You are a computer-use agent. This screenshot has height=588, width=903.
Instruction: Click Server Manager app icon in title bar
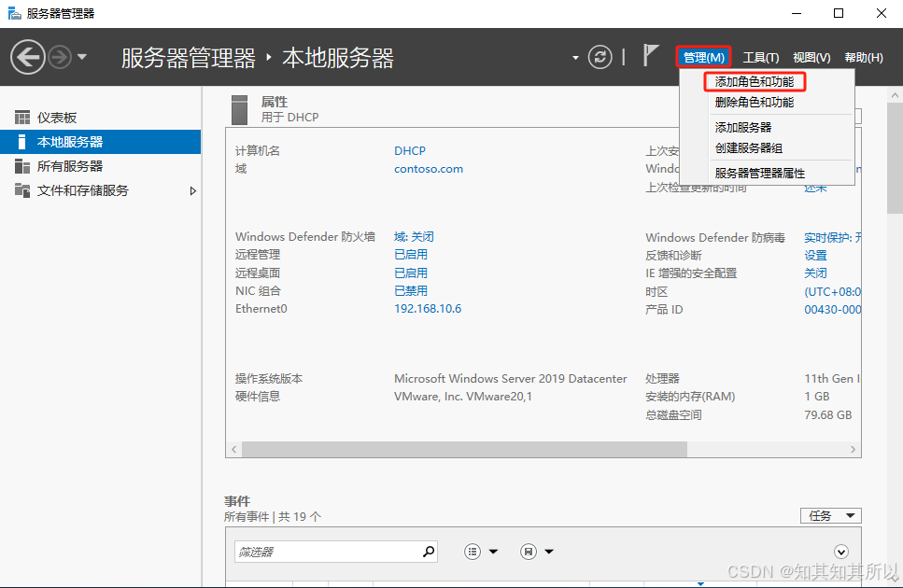coord(14,13)
